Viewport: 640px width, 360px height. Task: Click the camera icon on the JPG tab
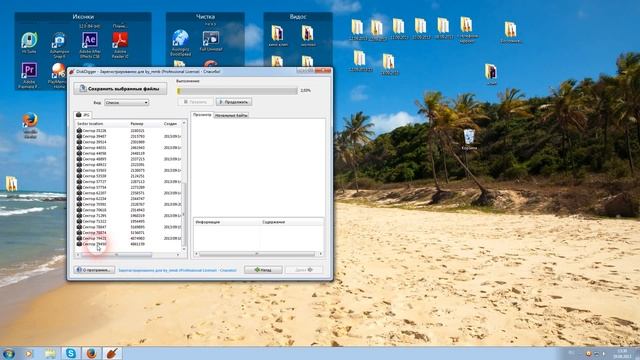point(79,115)
